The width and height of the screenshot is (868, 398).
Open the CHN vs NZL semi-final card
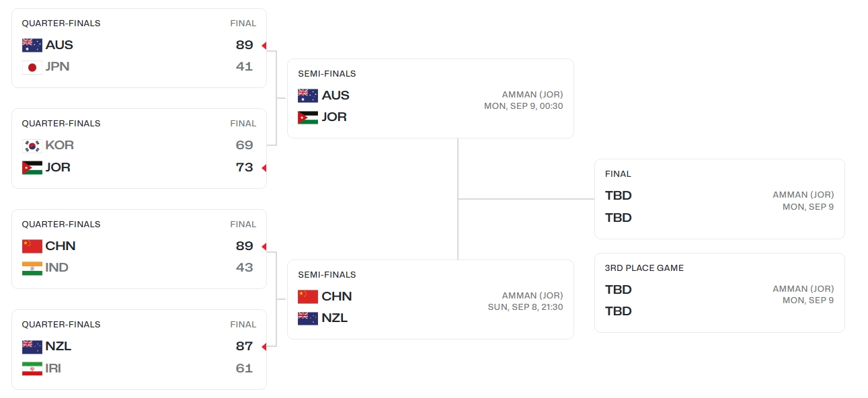pyautogui.click(x=430, y=299)
